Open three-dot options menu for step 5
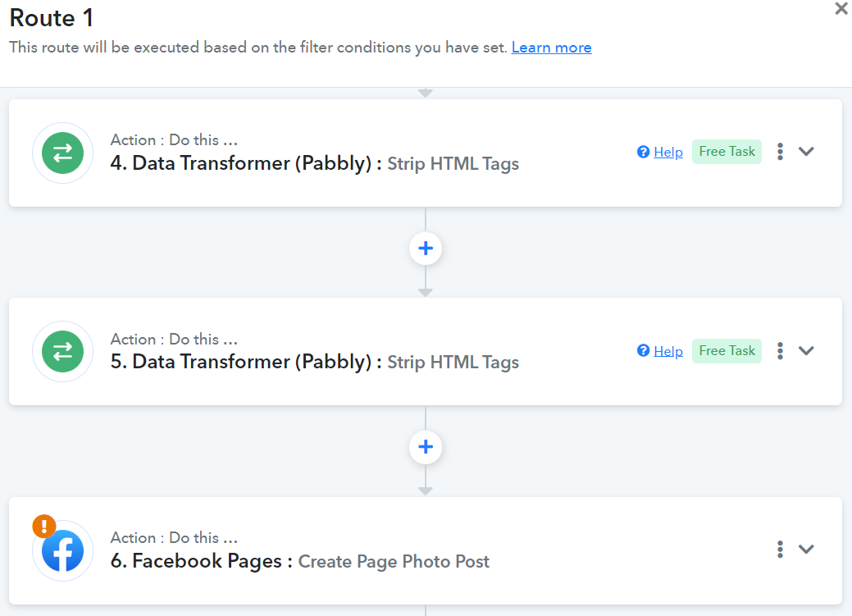Viewport: 852px width, 616px height. [780, 351]
